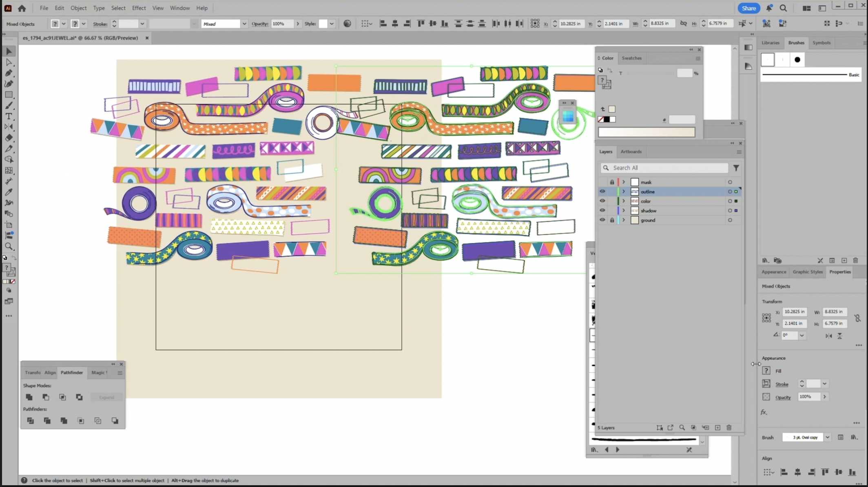This screenshot has height=487, width=868.
Task: Click the color spectrum bar
Action: (x=647, y=132)
